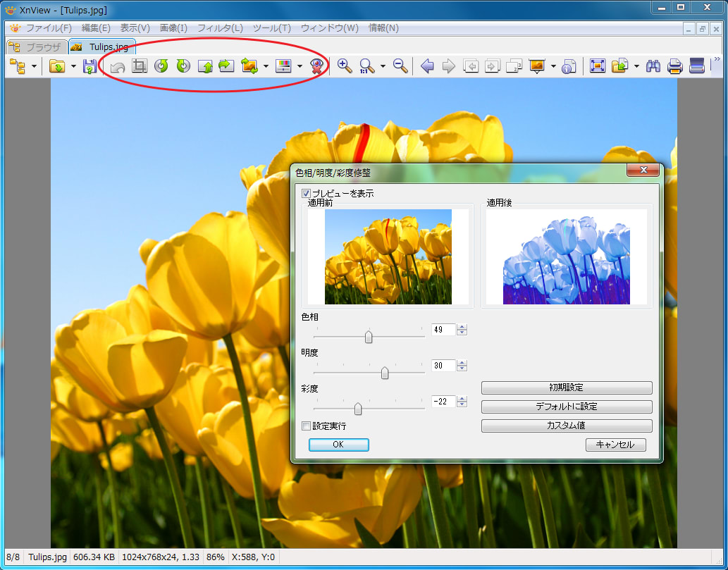Click the binoculars search icon
The width and height of the screenshot is (728, 570).
point(653,66)
